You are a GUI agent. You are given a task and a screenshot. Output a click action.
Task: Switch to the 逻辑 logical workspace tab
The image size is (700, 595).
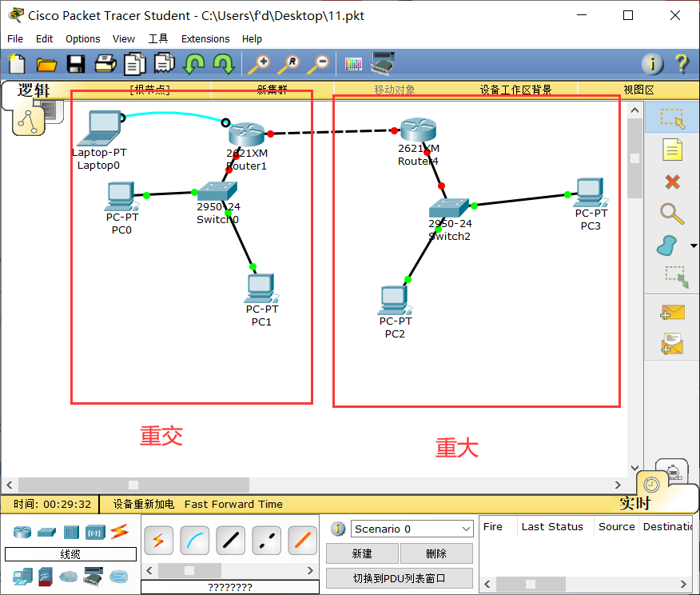[33, 90]
